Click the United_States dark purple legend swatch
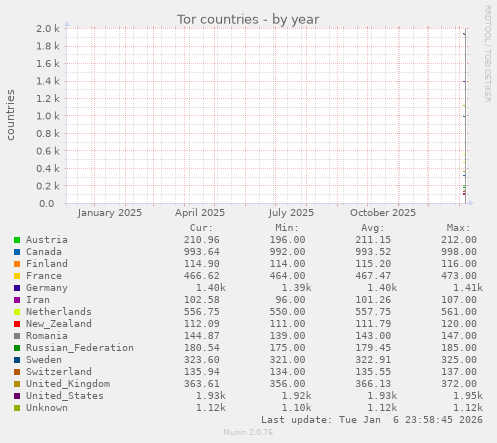 (17, 396)
